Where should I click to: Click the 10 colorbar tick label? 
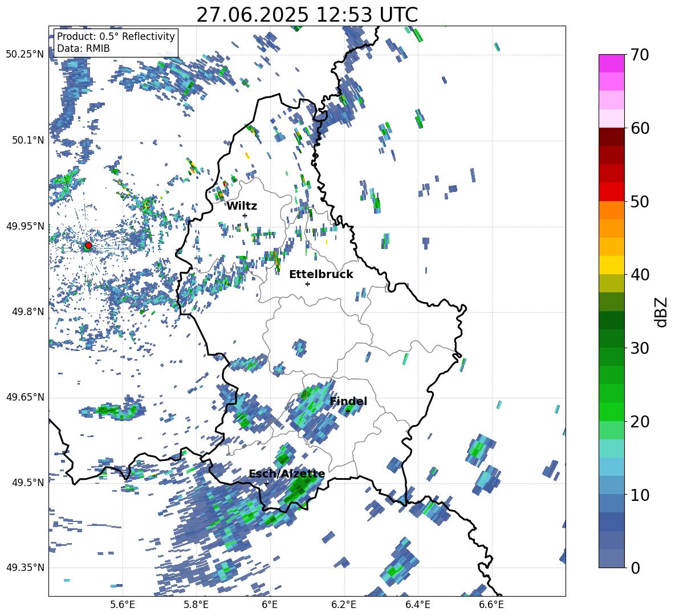(x=640, y=495)
